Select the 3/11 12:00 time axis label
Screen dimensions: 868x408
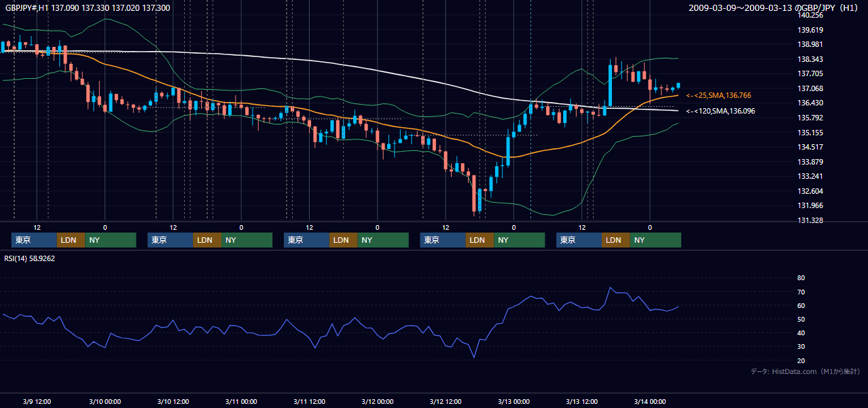pyautogui.click(x=309, y=401)
